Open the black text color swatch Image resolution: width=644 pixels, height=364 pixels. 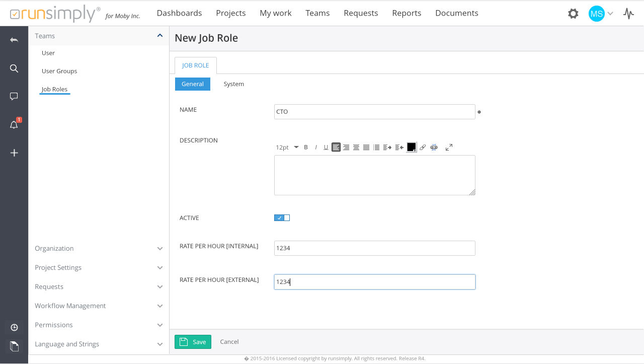tap(411, 147)
